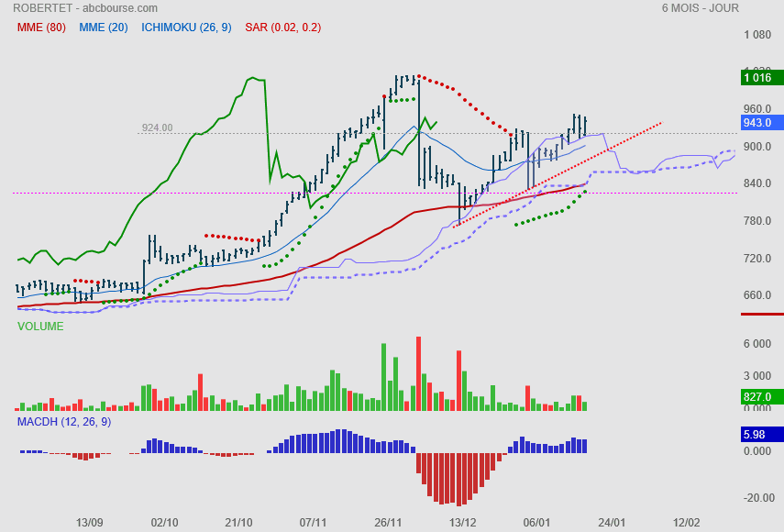Click the -20.00 MACD axis label
Screen dimensions: 784x532
pyautogui.click(x=759, y=498)
